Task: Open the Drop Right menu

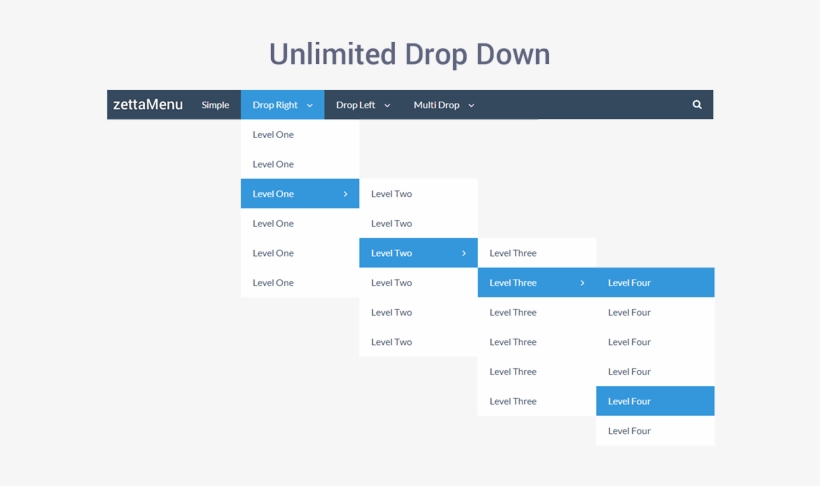Action: click(x=275, y=105)
